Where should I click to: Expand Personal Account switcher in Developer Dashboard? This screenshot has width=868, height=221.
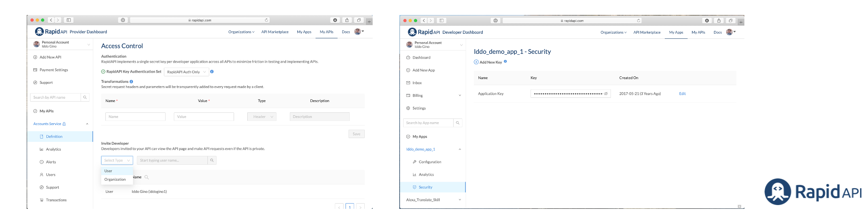tap(434, 44)
